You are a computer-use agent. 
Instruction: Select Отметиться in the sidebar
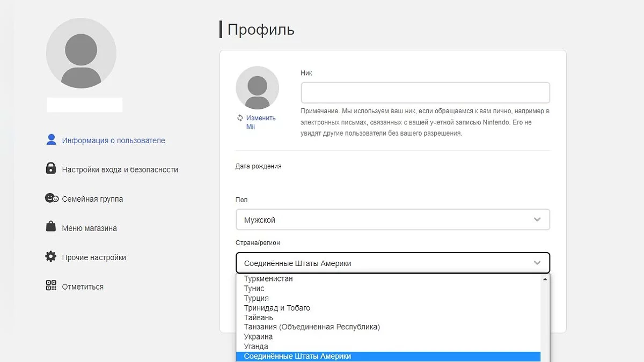tap(83, 286)
